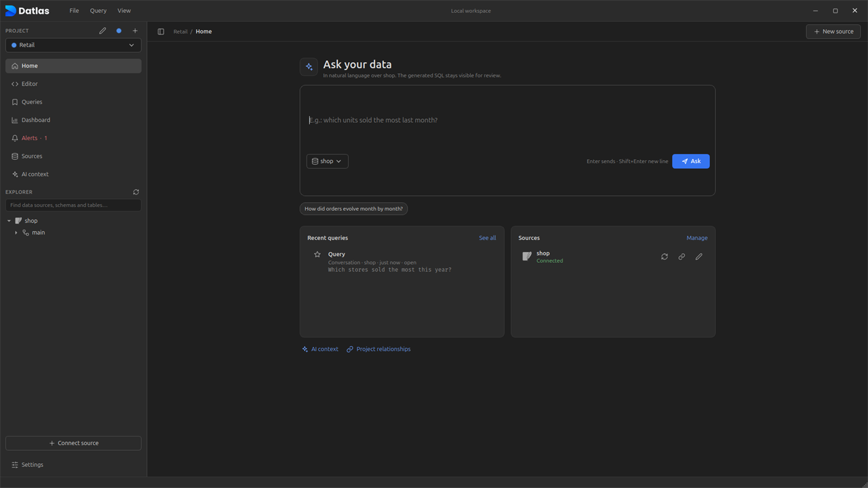This screenshot has height=488, width=868.
Task: Click the add project plus icon
Action: [x=135, y=30]
